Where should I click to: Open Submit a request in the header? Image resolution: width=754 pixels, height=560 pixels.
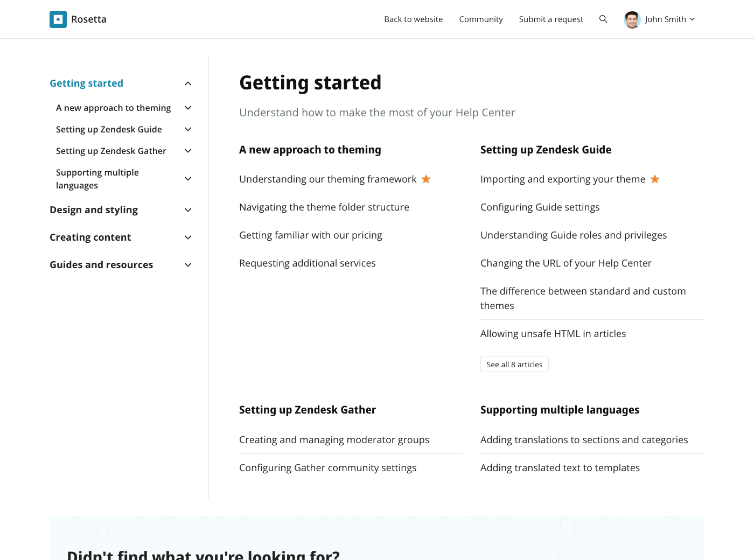point(551,19)
